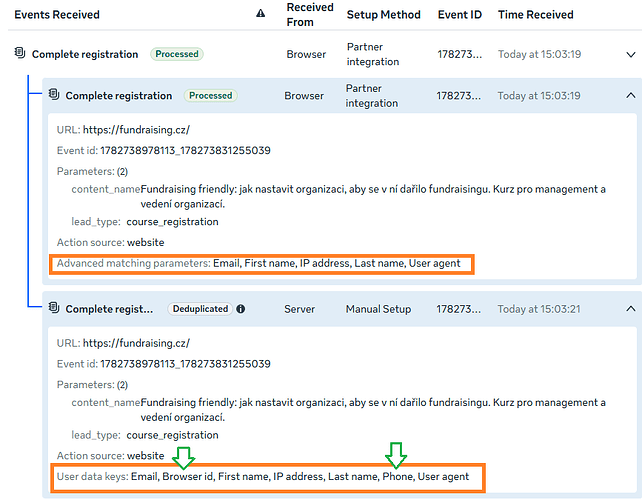Click top-level row 'Today at 15:03:19' timestamp

pos(540,54)
